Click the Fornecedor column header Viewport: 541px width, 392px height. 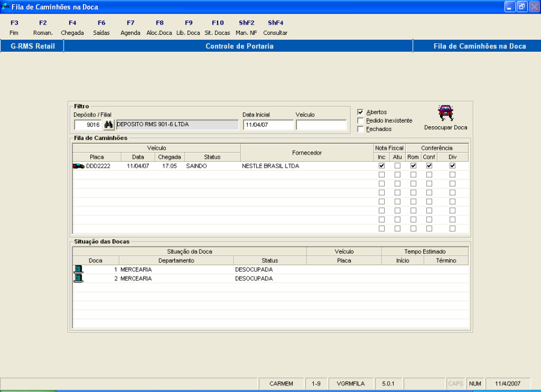point(307,153)
